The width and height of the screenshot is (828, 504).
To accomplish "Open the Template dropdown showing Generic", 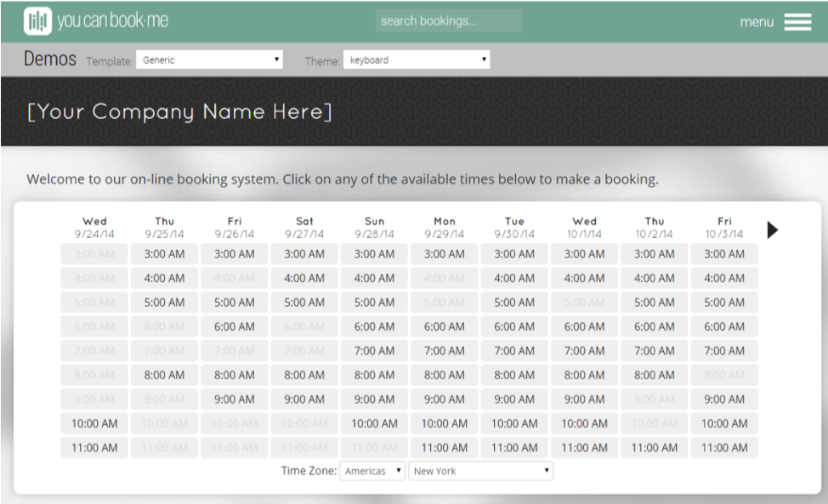I will (x=209, y=60).
